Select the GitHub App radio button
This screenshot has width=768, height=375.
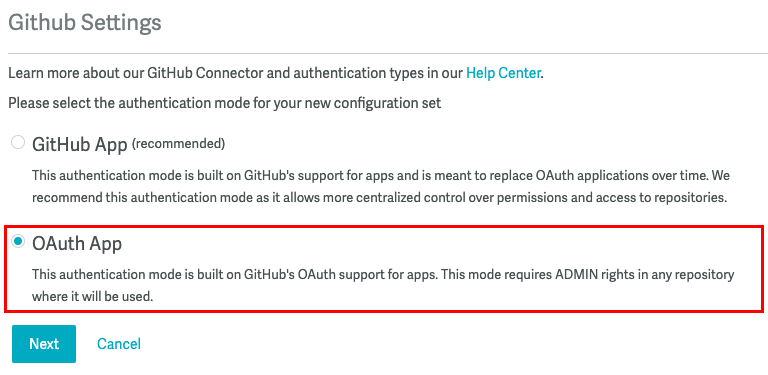point(18,142)
